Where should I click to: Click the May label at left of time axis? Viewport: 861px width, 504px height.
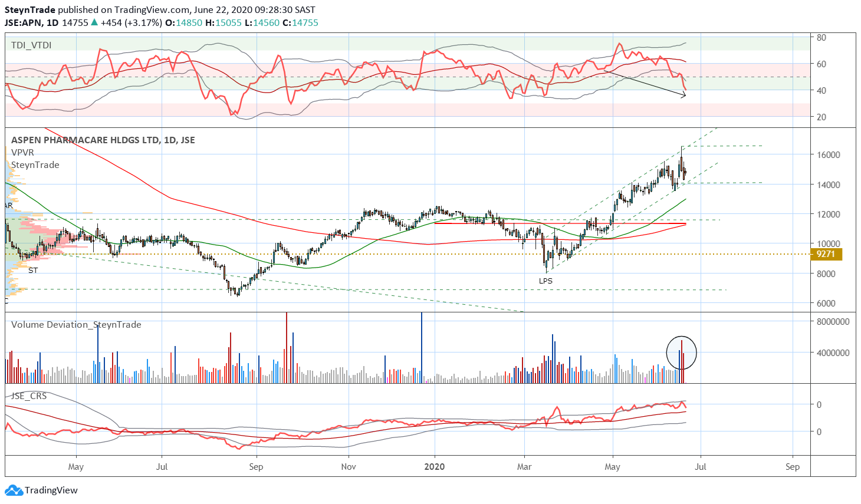click(x=76, y=467)
